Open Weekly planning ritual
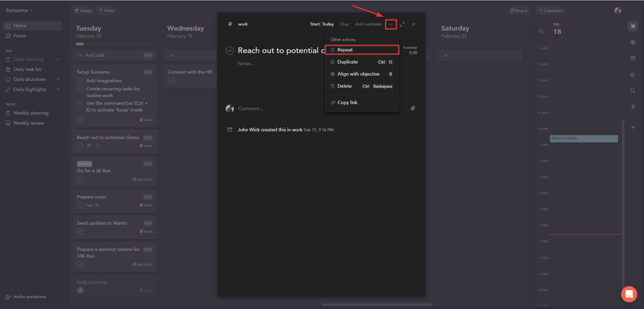This screenshot has width=644, height=309. point(33,113)
